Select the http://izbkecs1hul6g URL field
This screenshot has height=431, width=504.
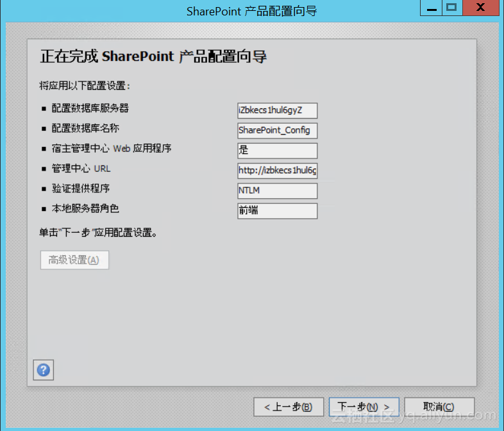tap(278, 171)
